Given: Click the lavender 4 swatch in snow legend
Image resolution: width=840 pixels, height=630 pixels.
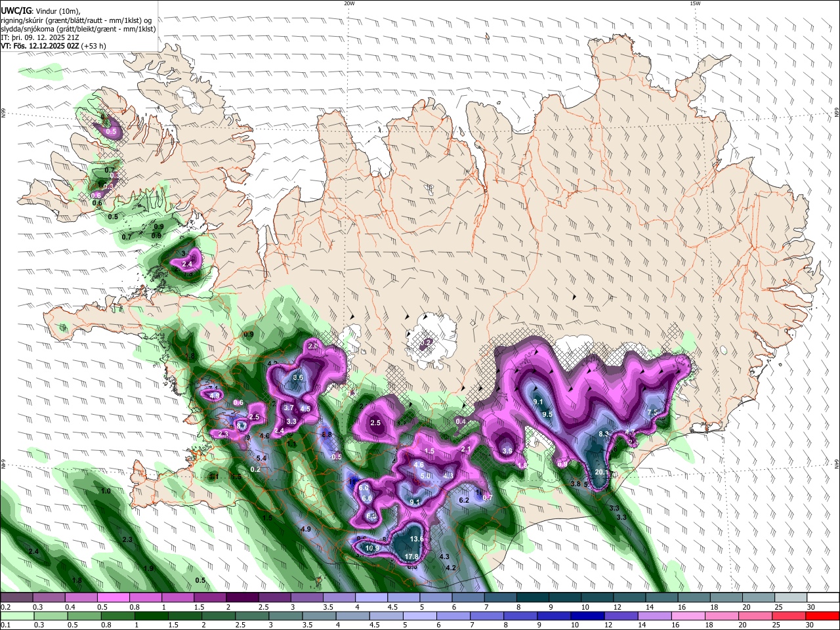Looking at the screenshot, I should [371, 598].
